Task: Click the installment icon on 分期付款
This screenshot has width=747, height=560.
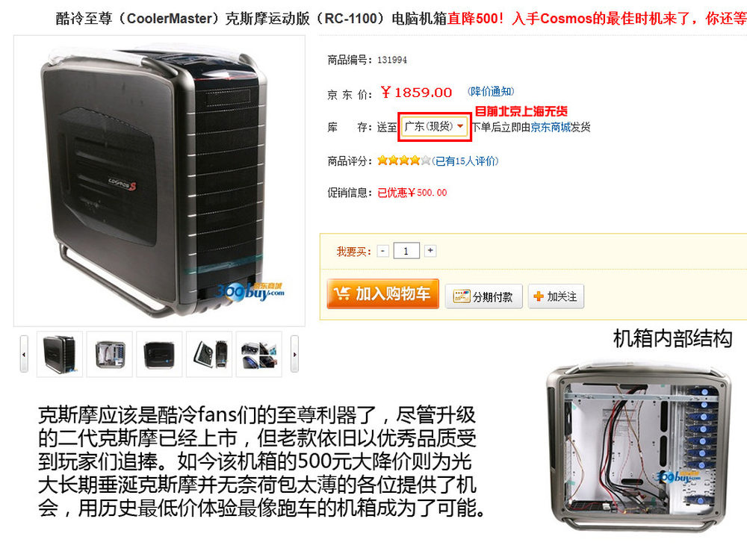Action: 461,296
